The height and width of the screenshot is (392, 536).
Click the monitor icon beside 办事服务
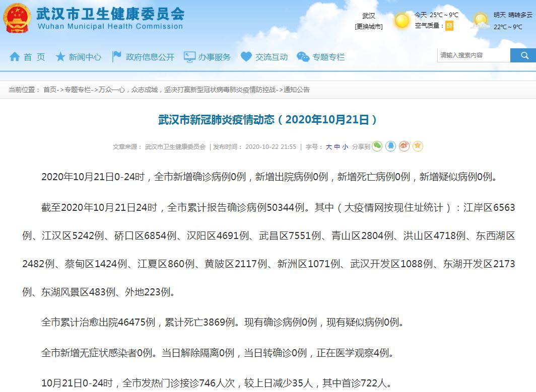point(189,57)
